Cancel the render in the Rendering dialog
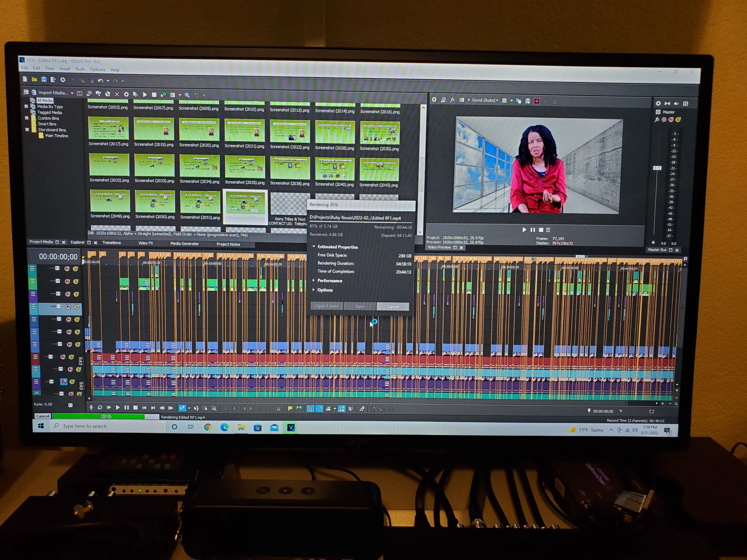The height and width of the screenshot is (560, 747). tap(393, 307)
